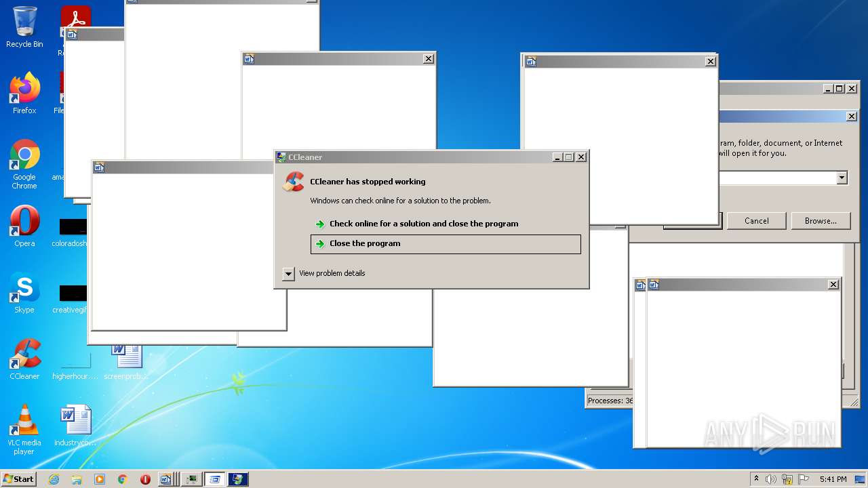The image size is (868, 488).
Task: Open the industry Word document on desktop
Action: [75, 426]
